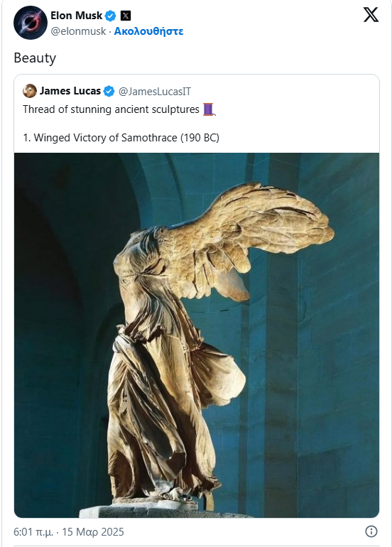Click Elon Musk's blue verified badge

(111, 16)
